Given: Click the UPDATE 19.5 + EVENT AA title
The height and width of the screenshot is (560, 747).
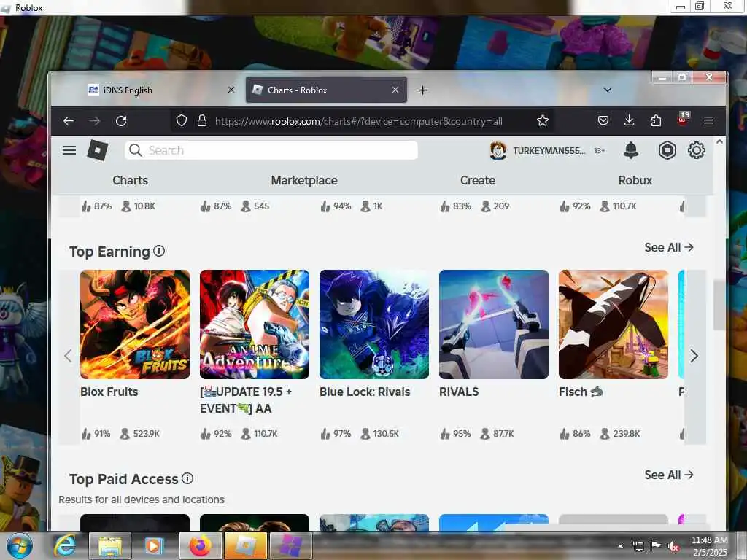Looking at the screenshot, I should click(246, 400).
